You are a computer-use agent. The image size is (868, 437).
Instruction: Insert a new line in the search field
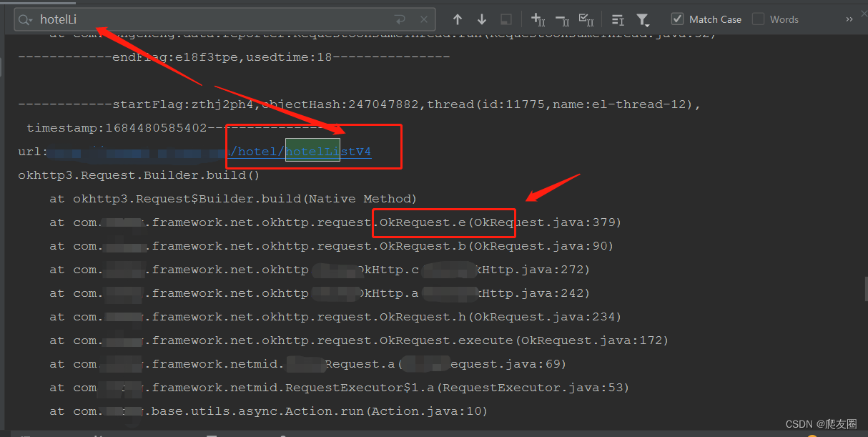[x=400, y=19]
